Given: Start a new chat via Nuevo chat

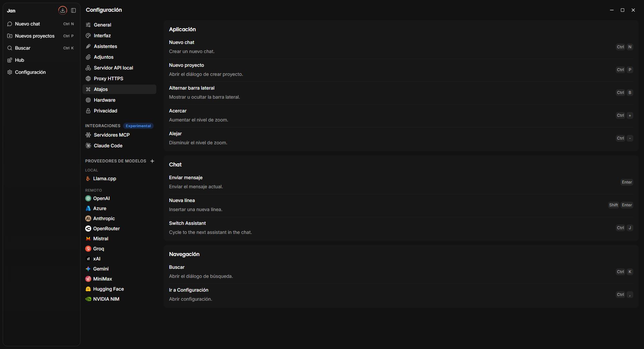Looking at the screenshot, I should click(41, 24).
